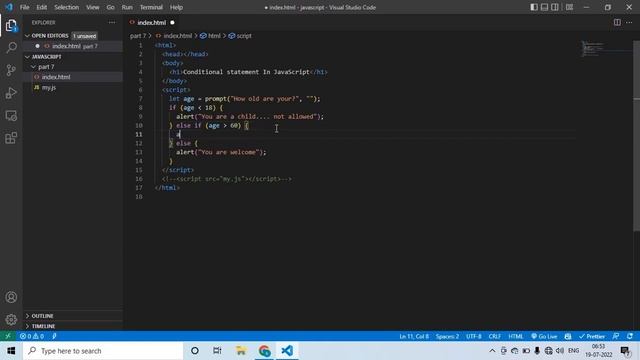Open the Windows Start menu
This screenshot has width=640, height=360.
11,351
